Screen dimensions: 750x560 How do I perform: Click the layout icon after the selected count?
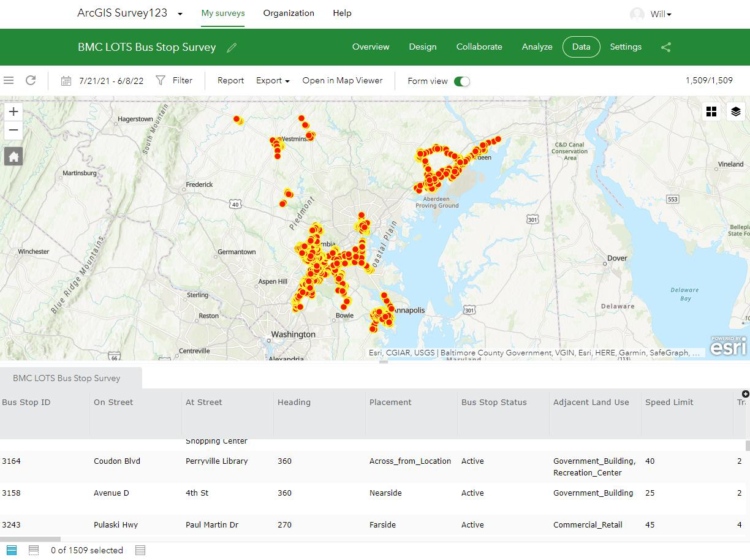click(140, 550)
